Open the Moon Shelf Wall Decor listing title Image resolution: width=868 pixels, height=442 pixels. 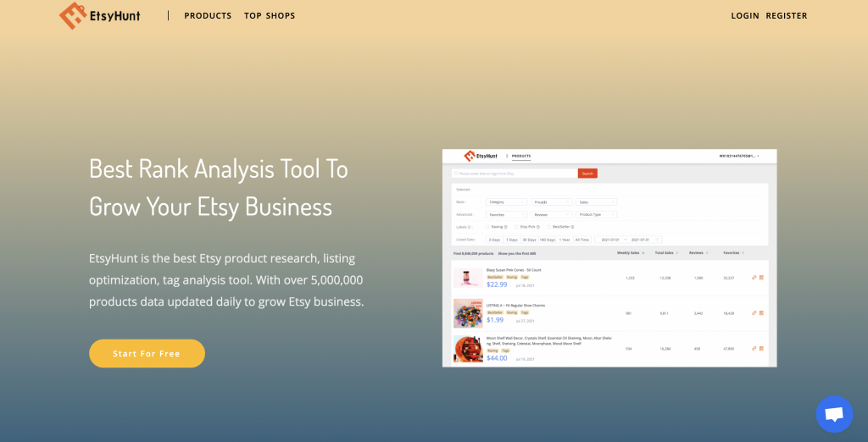click(x=548, y=340)
